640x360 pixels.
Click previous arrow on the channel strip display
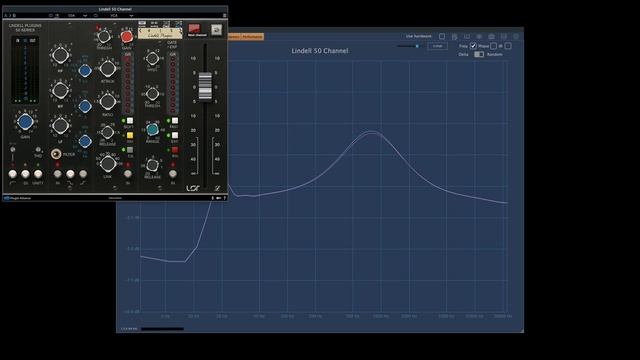140,31
